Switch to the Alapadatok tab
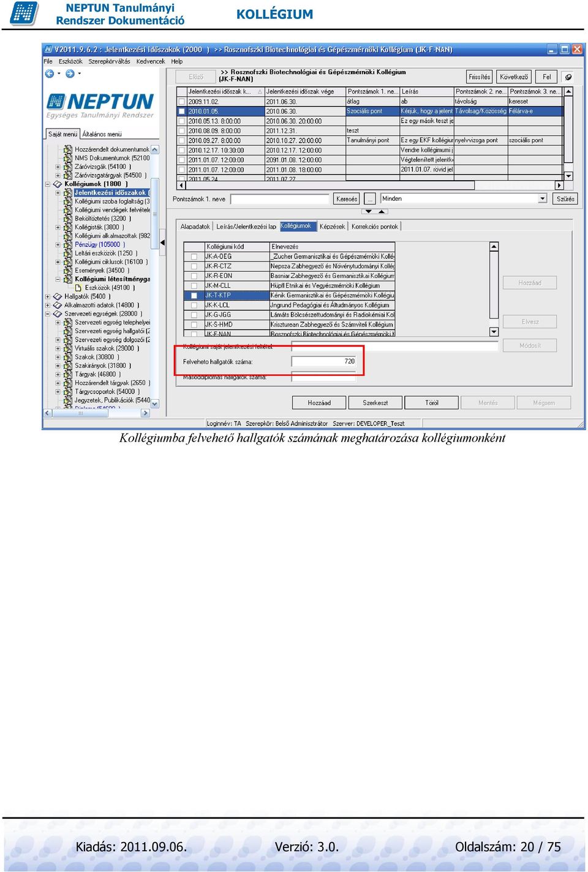This screenshot has width=588, height=872. [x=195, y=227]
